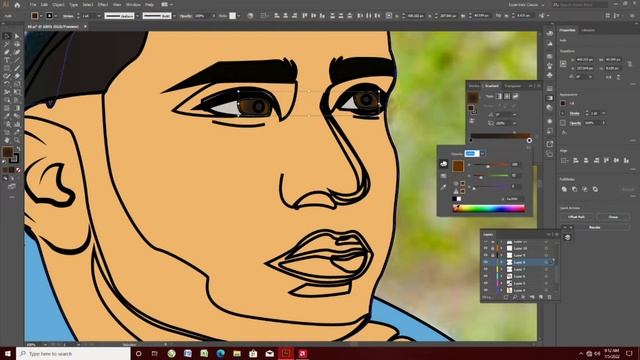Select the Pen tool

(x=7, y=52)
